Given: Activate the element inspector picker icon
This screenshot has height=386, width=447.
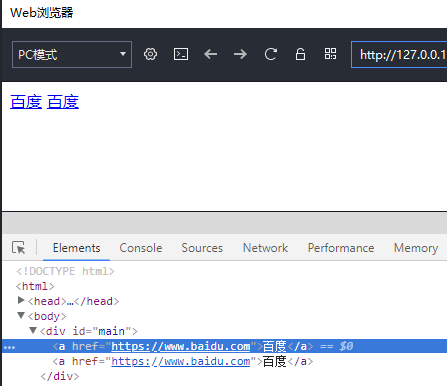Looking at the screenshot, I should [x=19, y=248].
